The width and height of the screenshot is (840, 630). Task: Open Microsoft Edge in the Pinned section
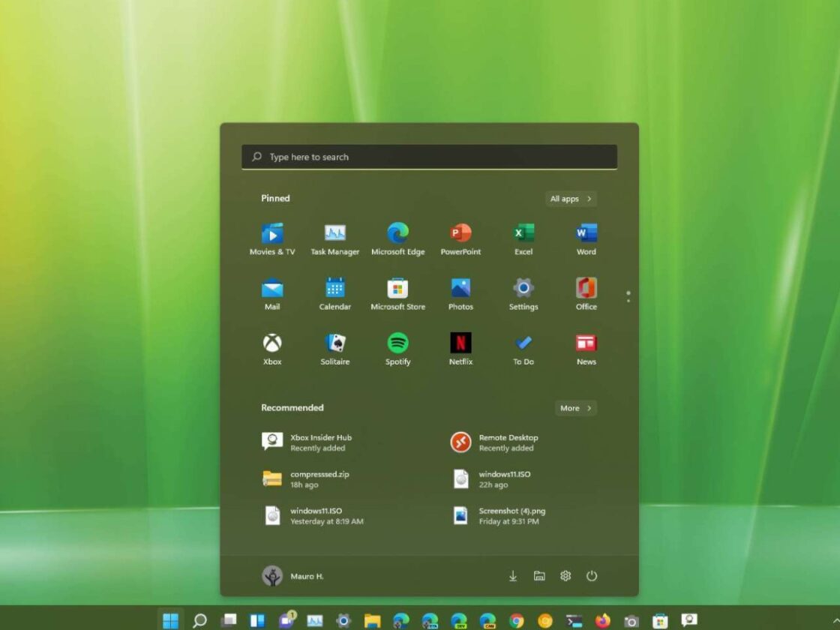pos(397,239)
